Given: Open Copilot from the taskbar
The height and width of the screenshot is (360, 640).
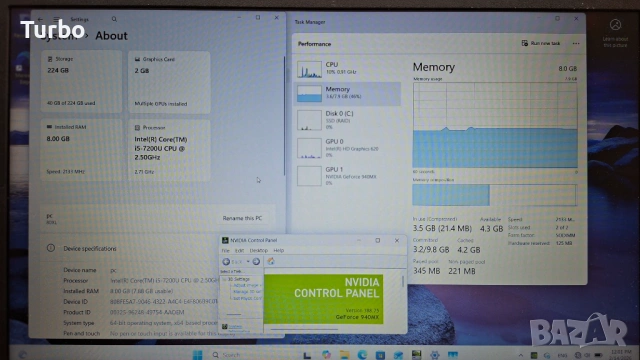Looking at the screenshot, I should (x=326, y=355).
